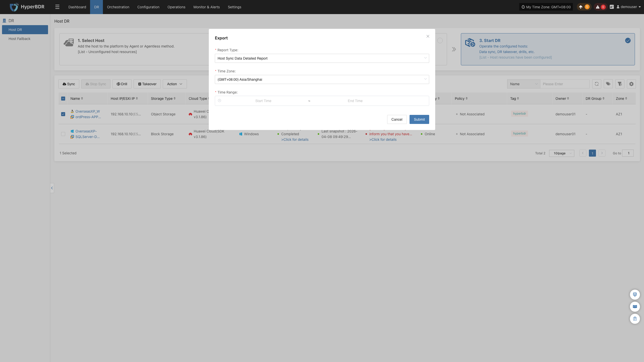Open the Name search-field selector

tap(524, 84)
